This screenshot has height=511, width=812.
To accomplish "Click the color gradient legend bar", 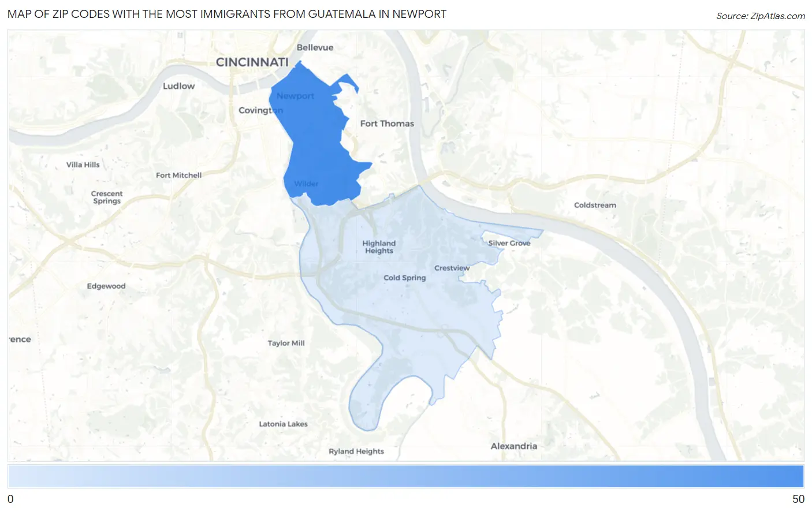I will point(405,477).
